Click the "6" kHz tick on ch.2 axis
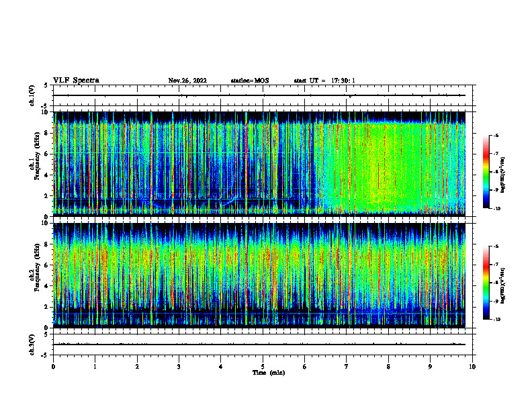This screenshot has width=532, height=411. pos(47,265)
